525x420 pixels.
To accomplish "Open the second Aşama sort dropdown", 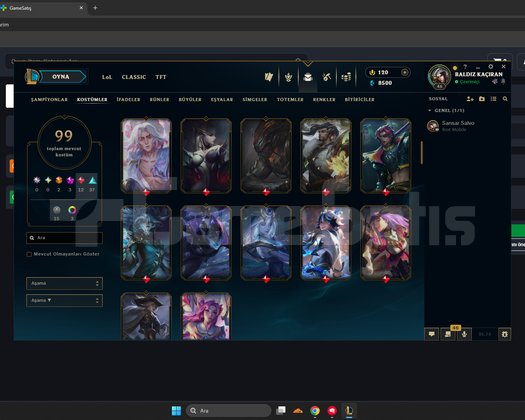I will pos(64,300).
